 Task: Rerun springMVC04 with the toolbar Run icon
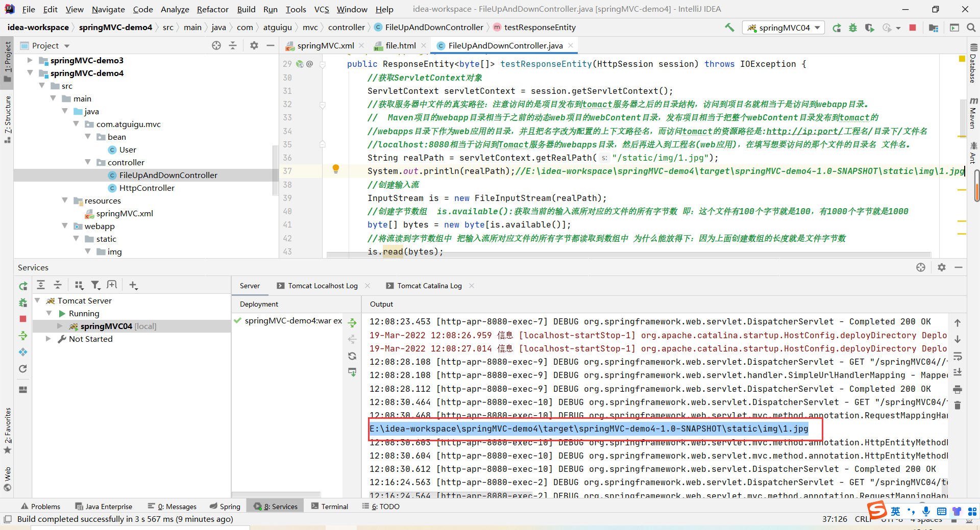(837, 28)
